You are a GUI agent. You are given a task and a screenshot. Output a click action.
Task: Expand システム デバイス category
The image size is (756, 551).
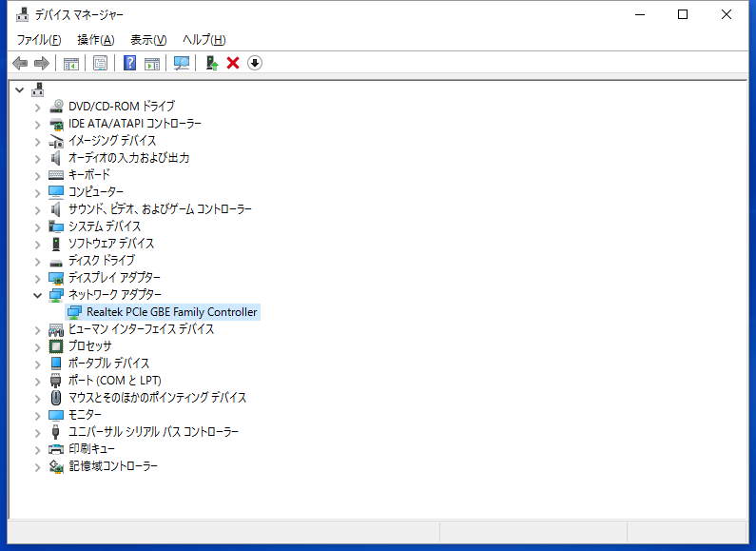click(x=38, y=226)
